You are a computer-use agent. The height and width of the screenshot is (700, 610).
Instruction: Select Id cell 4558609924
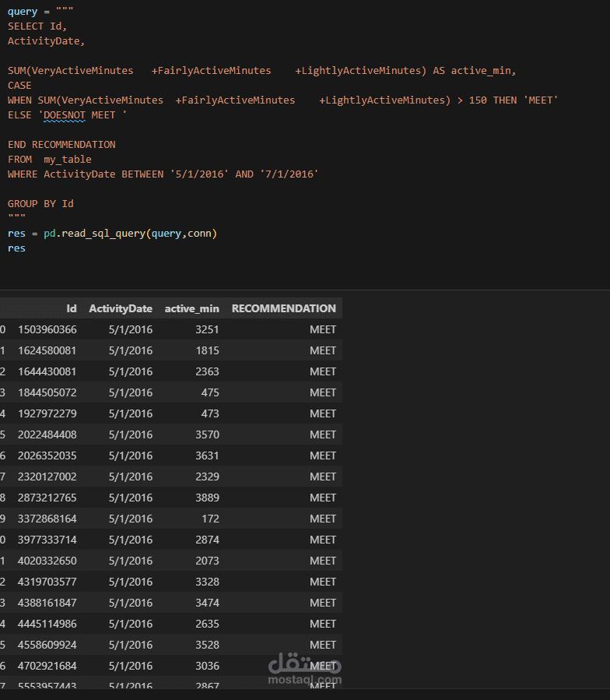pyautogui.click(x=47, y=645)
